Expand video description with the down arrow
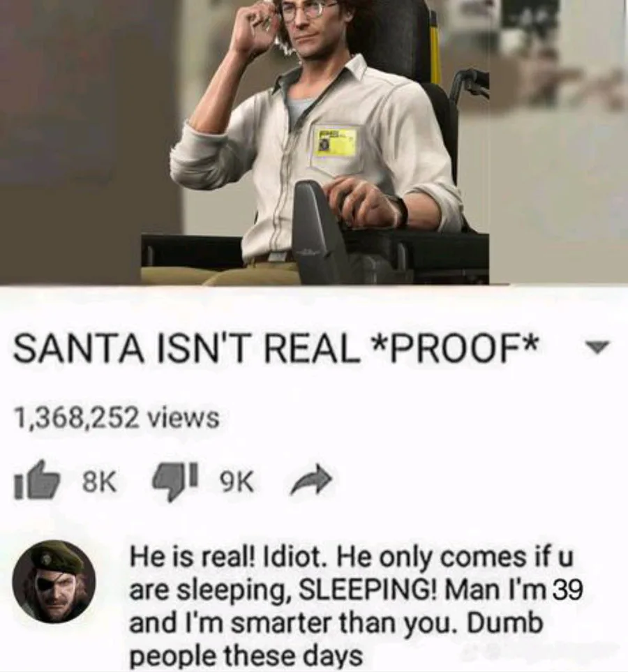628x672 pixels. [597, 345]
